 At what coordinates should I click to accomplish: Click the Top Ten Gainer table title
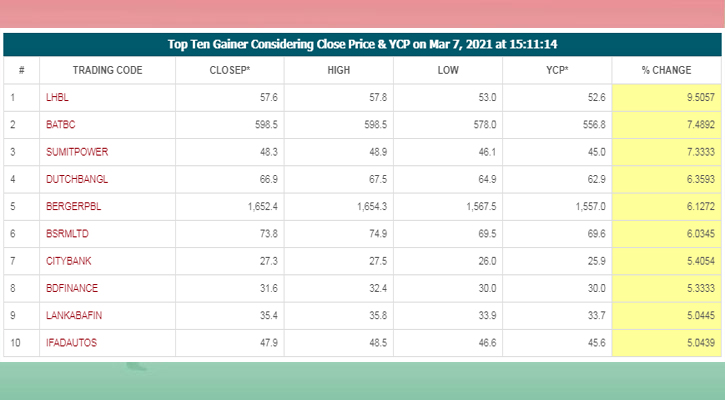point(362,45)
